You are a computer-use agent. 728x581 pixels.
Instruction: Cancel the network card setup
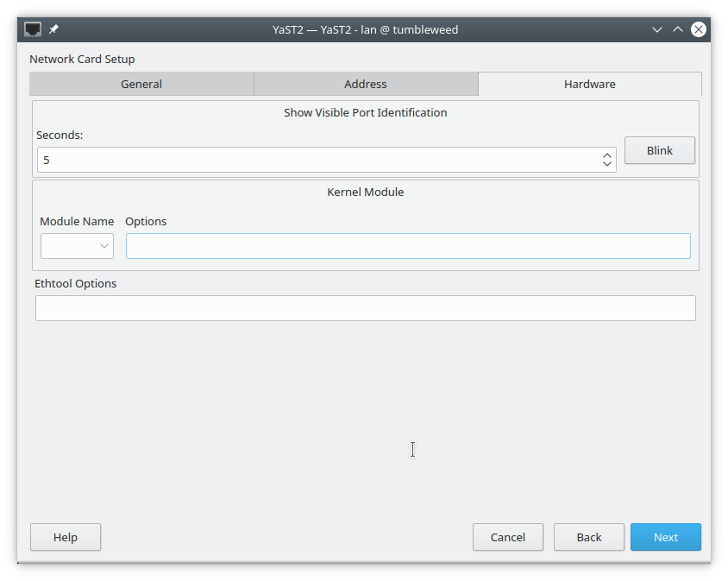(508, 537)
